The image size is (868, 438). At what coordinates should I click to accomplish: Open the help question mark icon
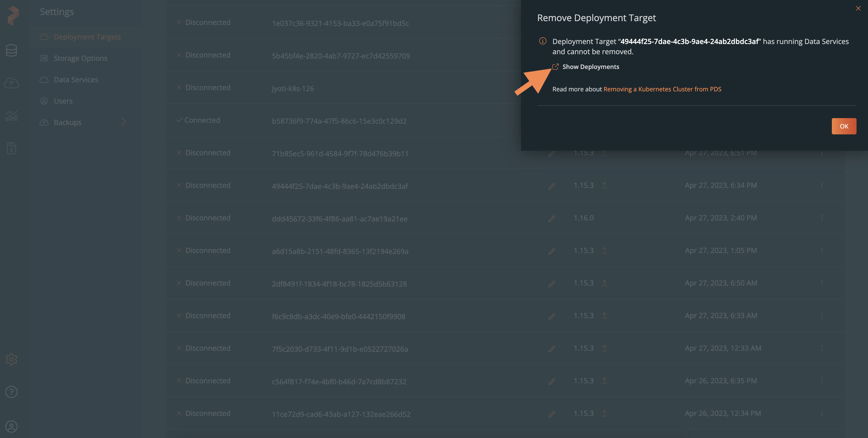11,392
